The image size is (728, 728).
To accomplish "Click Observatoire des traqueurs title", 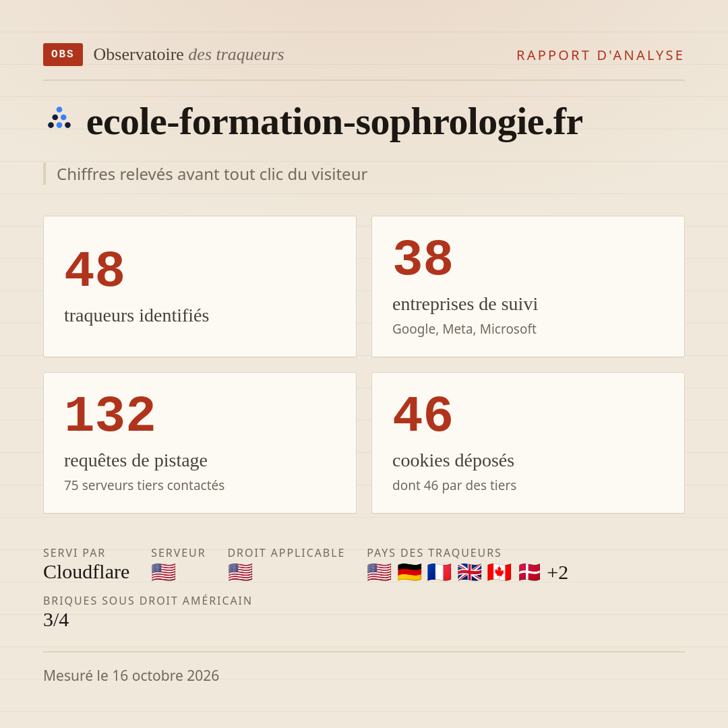I will click(189, 55).
